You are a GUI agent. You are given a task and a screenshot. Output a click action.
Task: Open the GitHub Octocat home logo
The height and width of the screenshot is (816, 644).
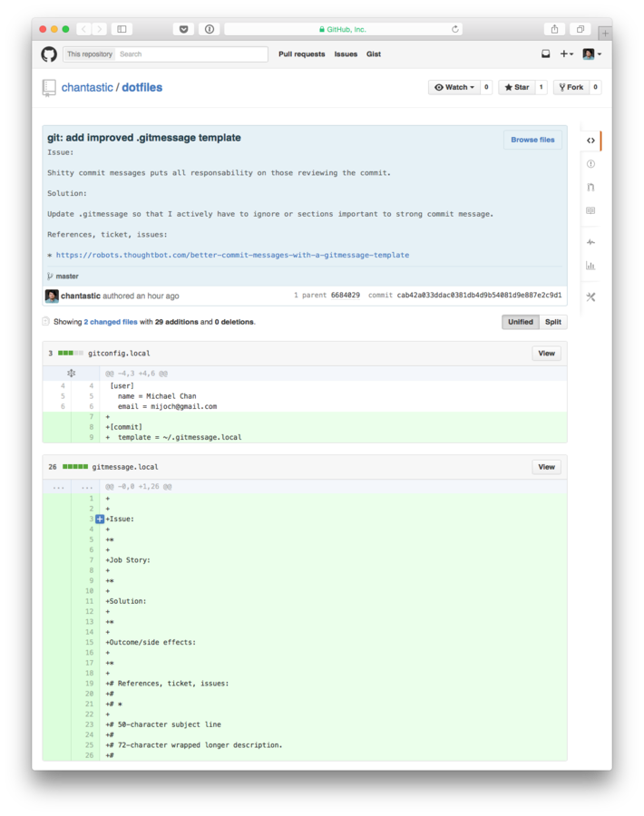coord(49,54)
